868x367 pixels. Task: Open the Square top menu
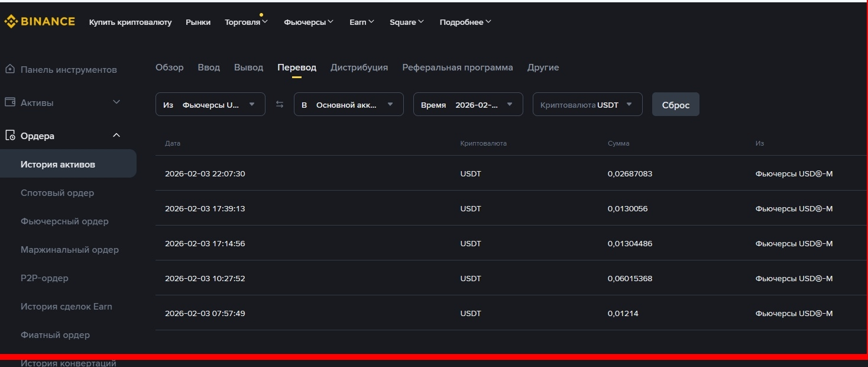click(x=407, y=22)
